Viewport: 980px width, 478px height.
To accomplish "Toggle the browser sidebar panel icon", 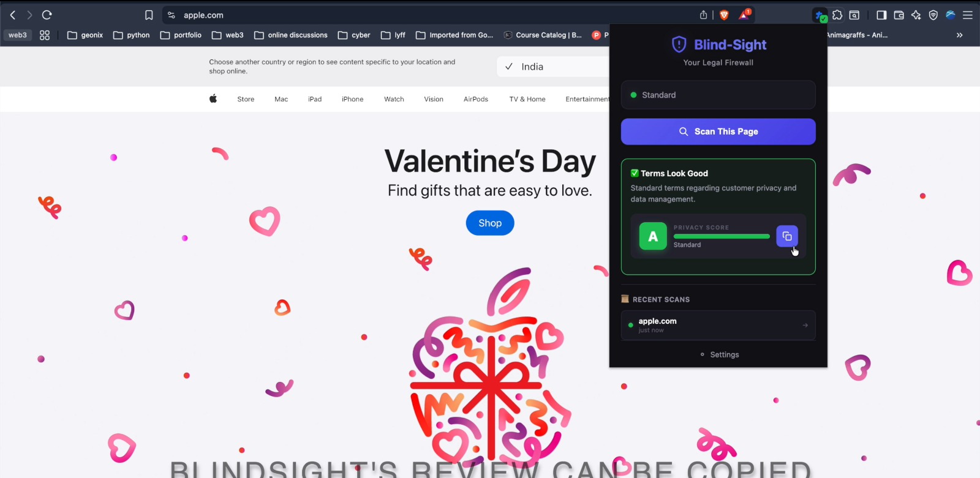I will click(x=881, y=15).
